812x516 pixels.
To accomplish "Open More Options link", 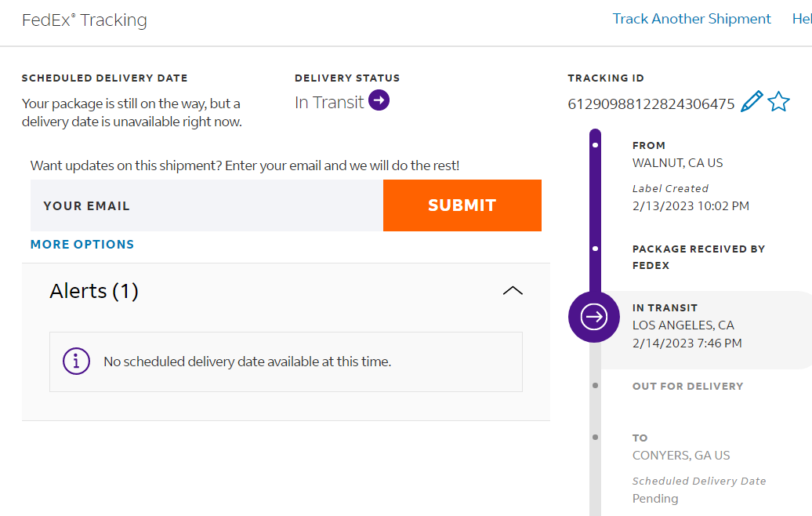I will pyautogui.click(x=82, y=245).
